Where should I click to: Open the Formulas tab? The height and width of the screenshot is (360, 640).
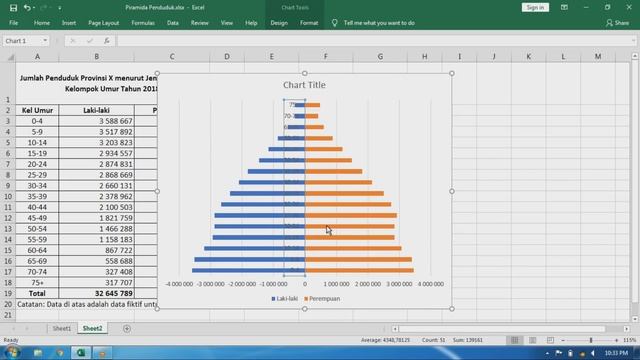click(x=143, y=23)
